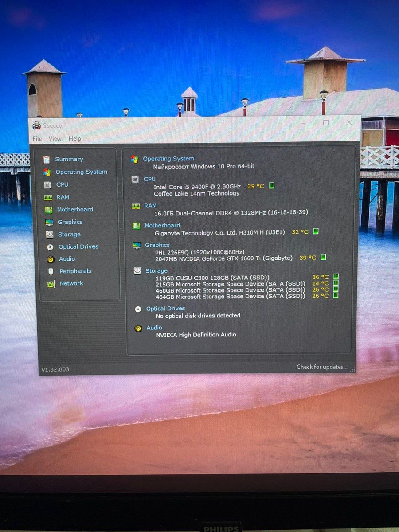The height and width of the screenshot is (532, 399).
Task: Click the Gigabyte Technology H310M H line
Action: click(220, 233)
